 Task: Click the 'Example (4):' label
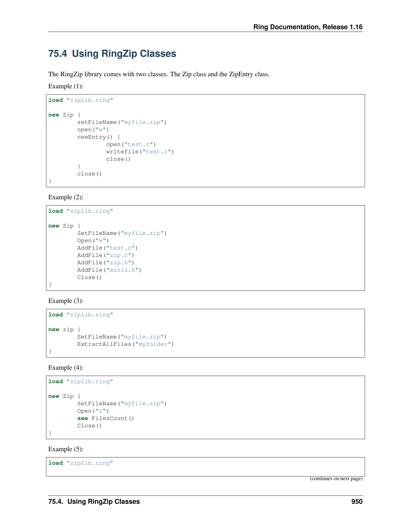pos(66,368)
